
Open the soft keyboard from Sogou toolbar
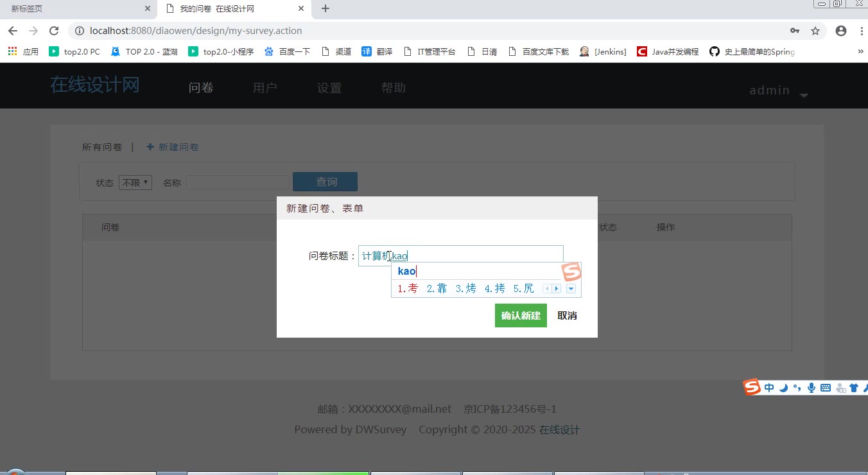tap(826, 388)
